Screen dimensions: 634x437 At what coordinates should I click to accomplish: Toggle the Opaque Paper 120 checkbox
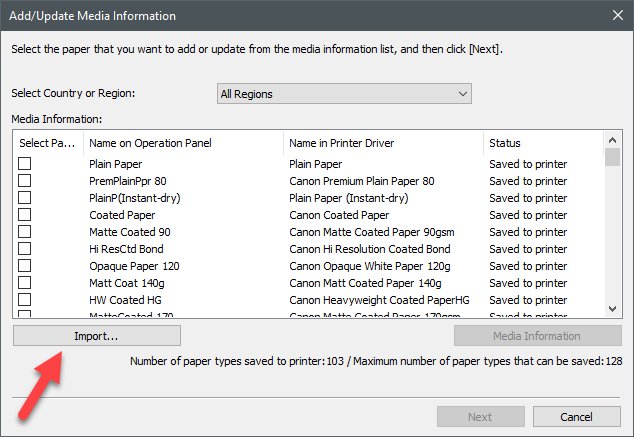coord(25,266)
